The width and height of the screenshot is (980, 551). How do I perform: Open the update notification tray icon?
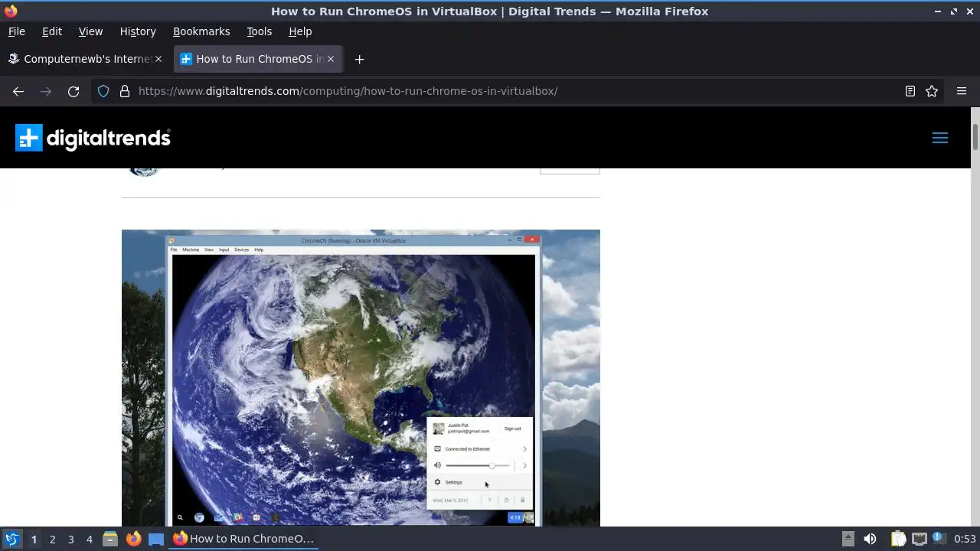[x=939, y=538]
